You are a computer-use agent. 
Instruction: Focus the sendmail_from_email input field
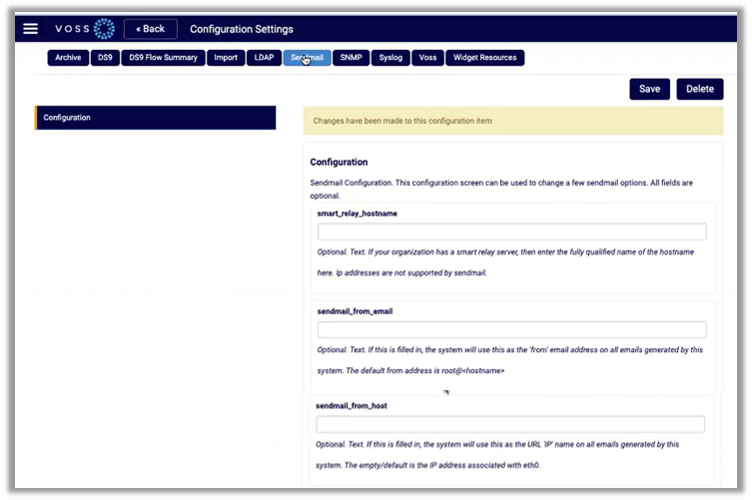click(512, 330)
